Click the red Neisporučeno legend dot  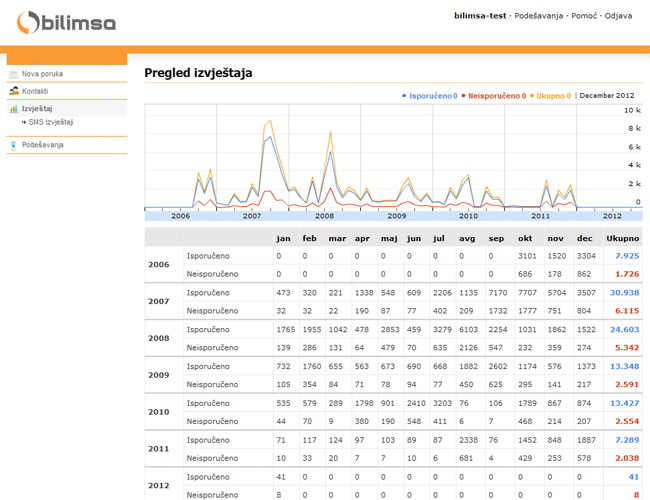pyautogui.click(x=463, y=96)
